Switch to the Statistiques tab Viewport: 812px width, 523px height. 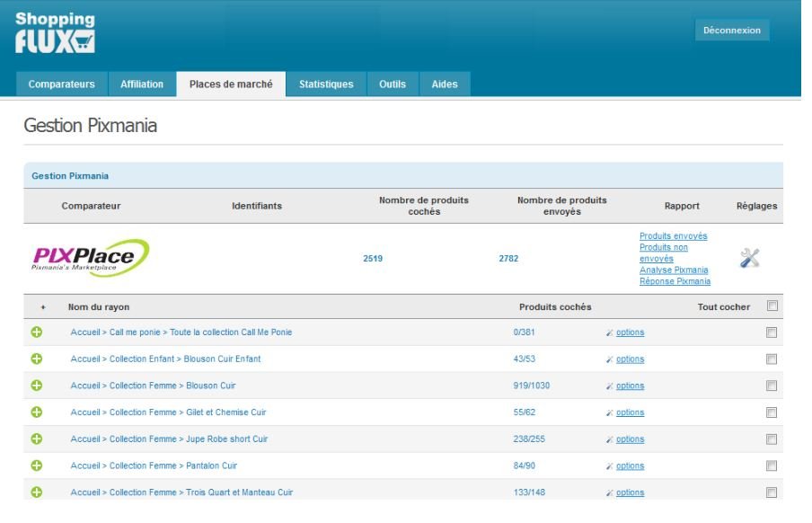tap(326, 84)
